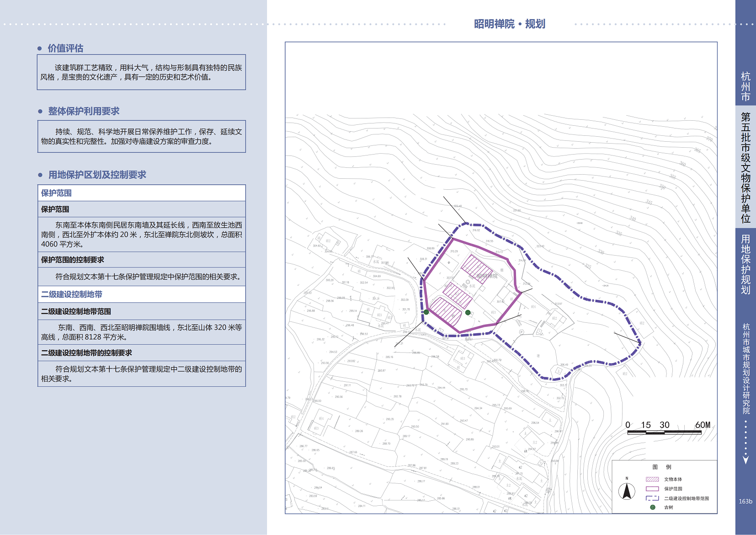The height and width of the screenshot is (535, 756).
Task: Click the paragraph starting 持续、规范、科学地
Action: click(141, 136)
